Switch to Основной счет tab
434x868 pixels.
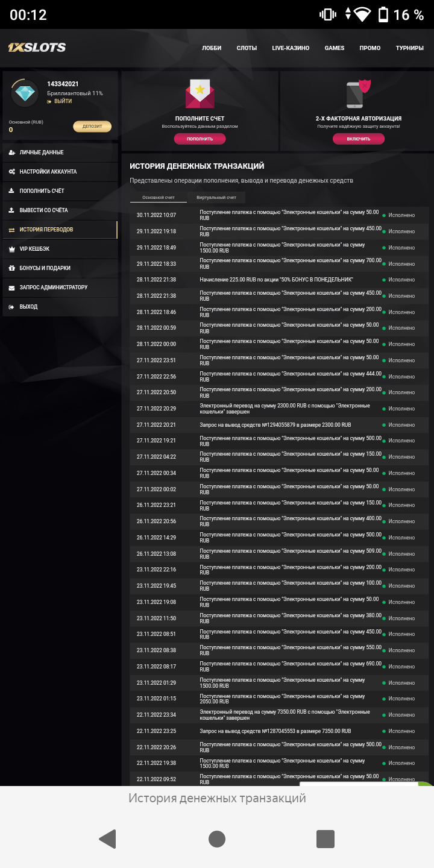coord(159,198)
